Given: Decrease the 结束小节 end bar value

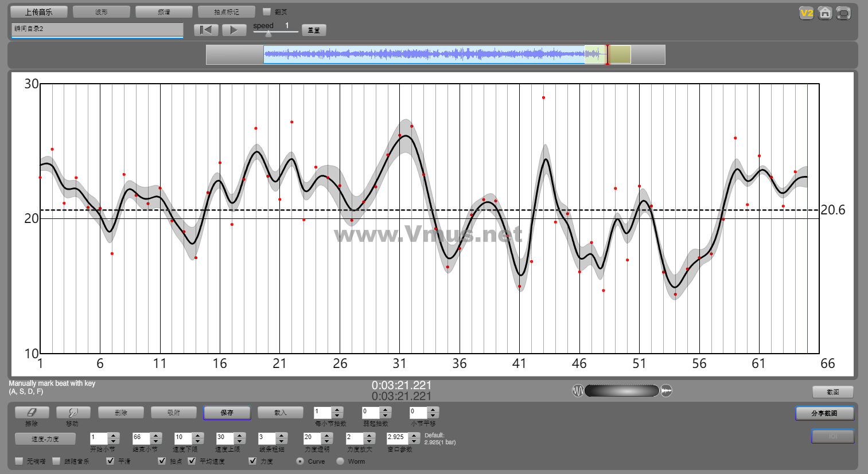Looking at the screenshot, I should (x=156, y=441).
